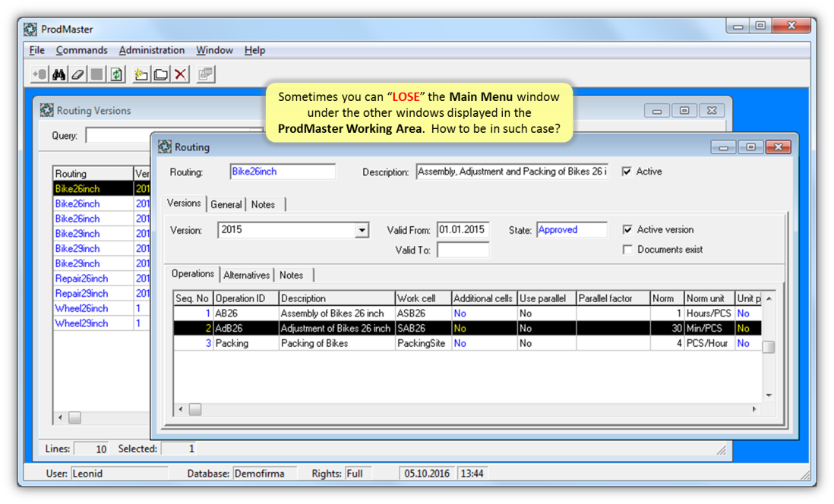Open the Notes tab beside Alternatives
Image resolution: width=834 pixels, height=504 pixels.
(292, 275)
